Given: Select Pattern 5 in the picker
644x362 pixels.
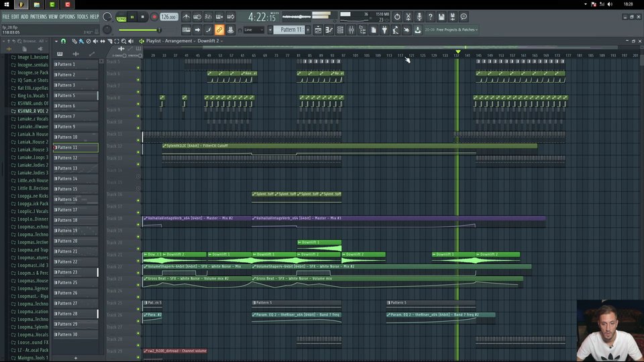Looking at the screenshot, I should pyautogui.click(x=76, y=96).
